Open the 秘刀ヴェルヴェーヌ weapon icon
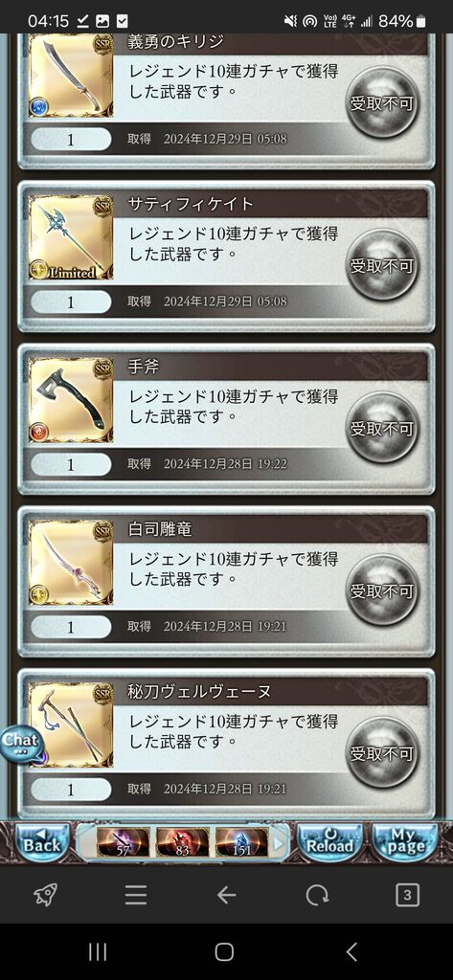 tap(71, 725)
